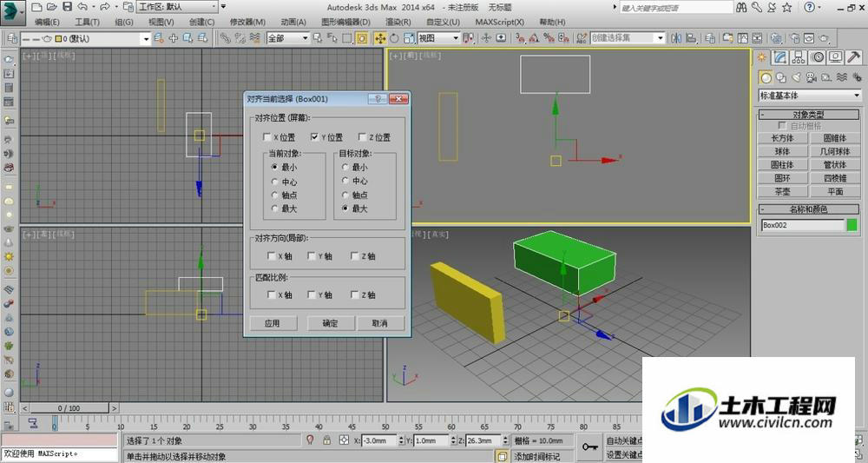Select the Space Warps category icon
Viewport: 868px width, 463px height.
click(842, 77)
